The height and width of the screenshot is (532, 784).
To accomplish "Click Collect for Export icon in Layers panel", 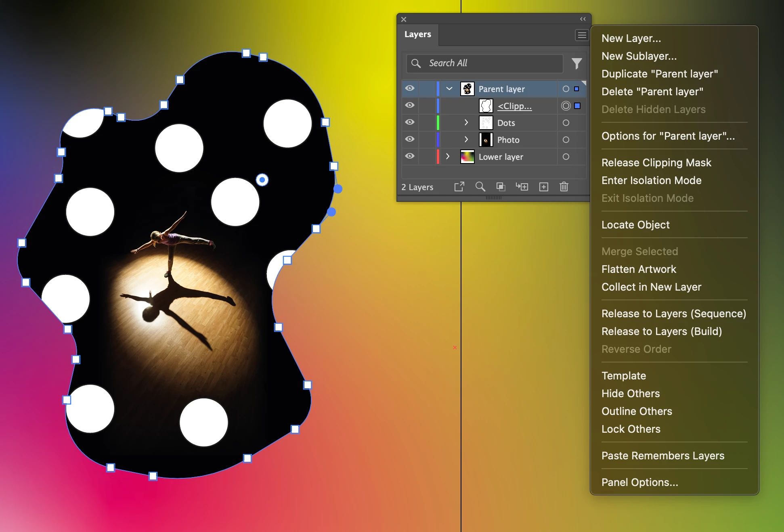I will pos(459,186).
